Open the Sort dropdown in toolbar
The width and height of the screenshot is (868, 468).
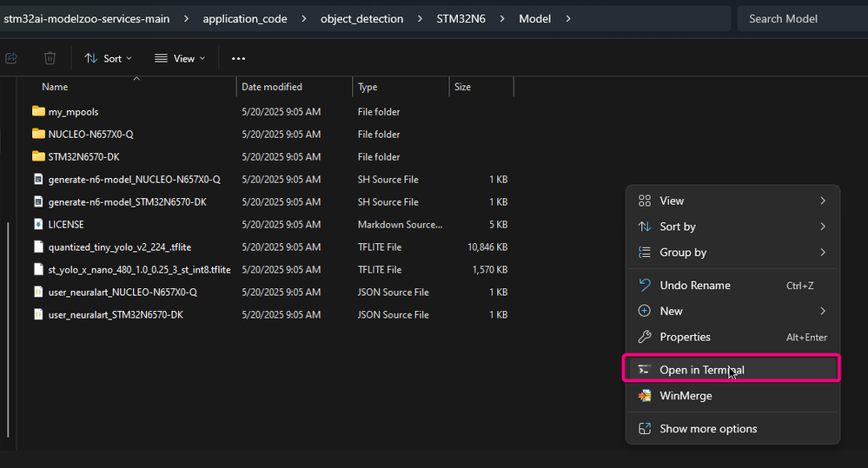tap(109, 58)
